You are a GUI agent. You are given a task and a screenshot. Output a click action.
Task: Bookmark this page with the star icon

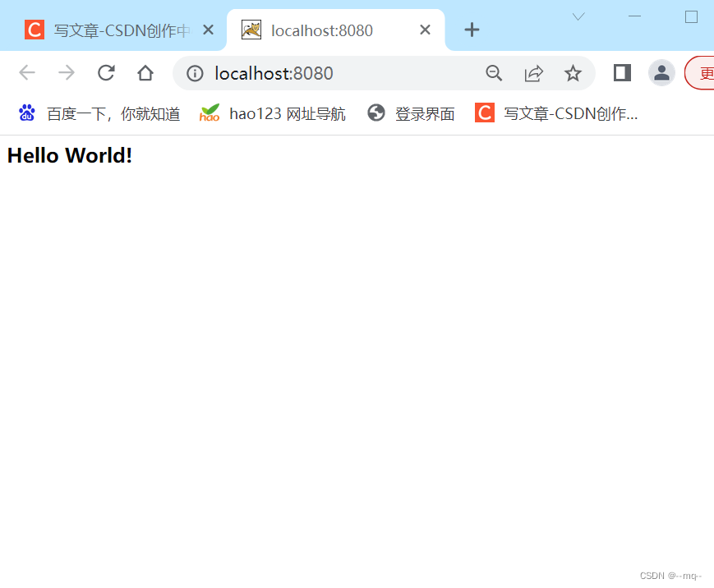tap(573, 72)
